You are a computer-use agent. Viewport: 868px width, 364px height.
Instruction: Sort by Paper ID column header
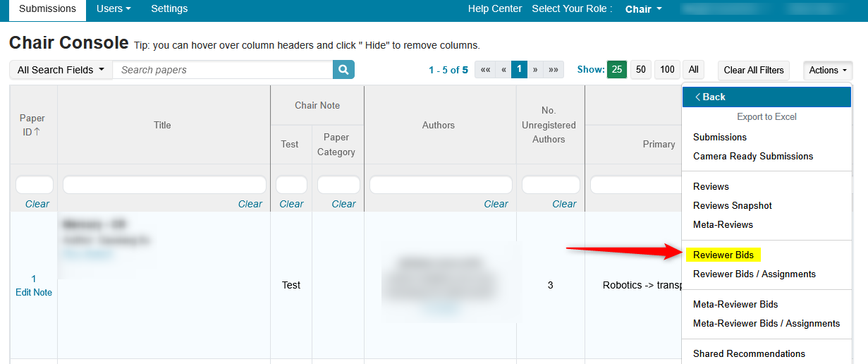pyautogui.click(x=33, y=125)
